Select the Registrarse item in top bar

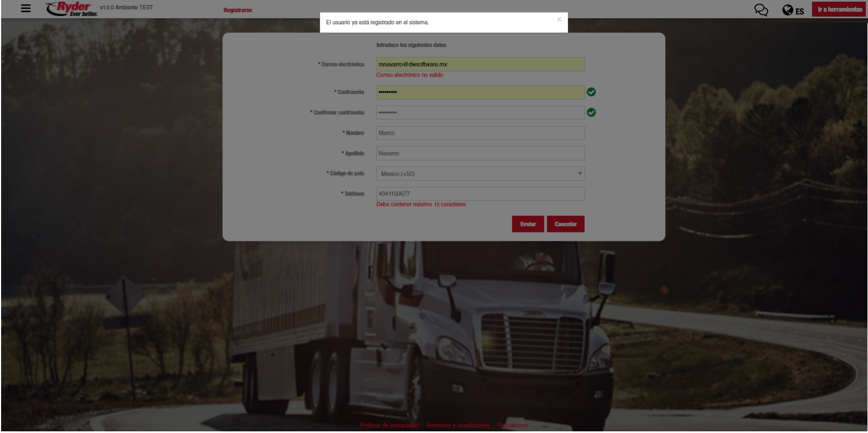(238, 10)
